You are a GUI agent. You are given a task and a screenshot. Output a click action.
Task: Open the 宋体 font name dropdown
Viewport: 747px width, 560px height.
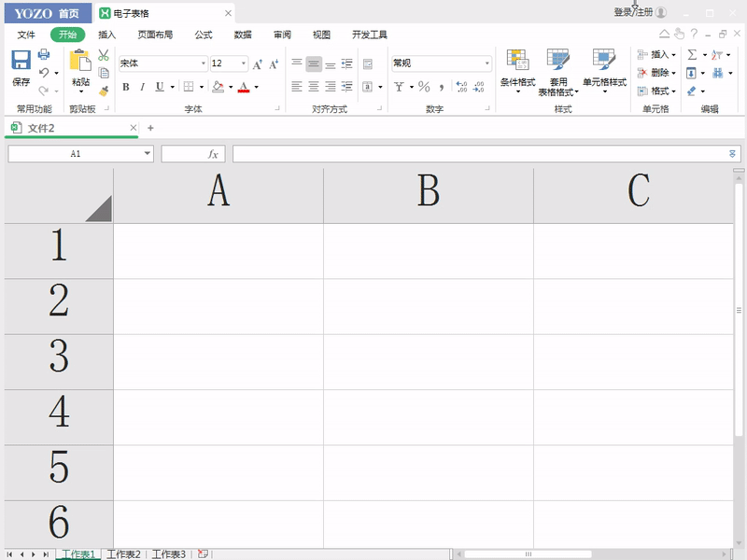coord(204,63)
